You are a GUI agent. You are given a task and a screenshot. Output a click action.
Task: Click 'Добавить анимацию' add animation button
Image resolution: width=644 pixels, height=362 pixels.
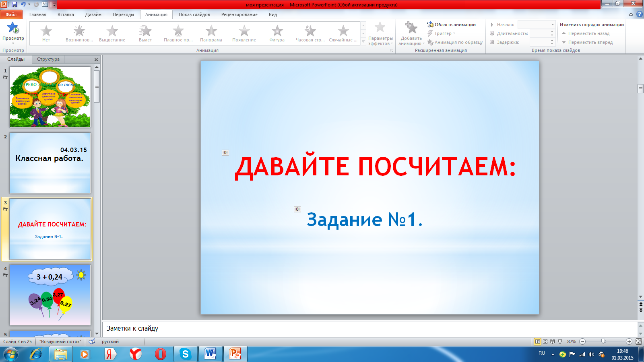tap(411, 34)
